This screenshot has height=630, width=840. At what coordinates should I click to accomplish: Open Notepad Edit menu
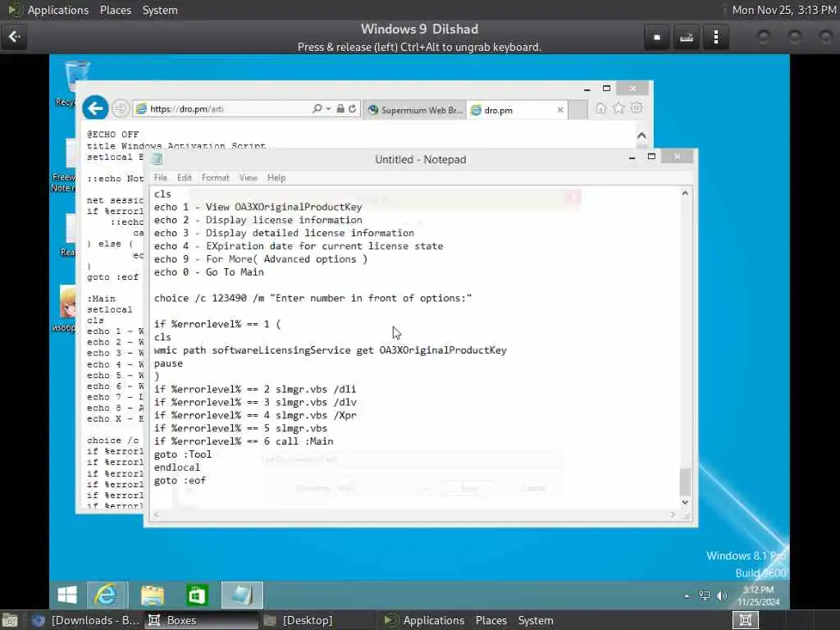[x=185, y=178]
